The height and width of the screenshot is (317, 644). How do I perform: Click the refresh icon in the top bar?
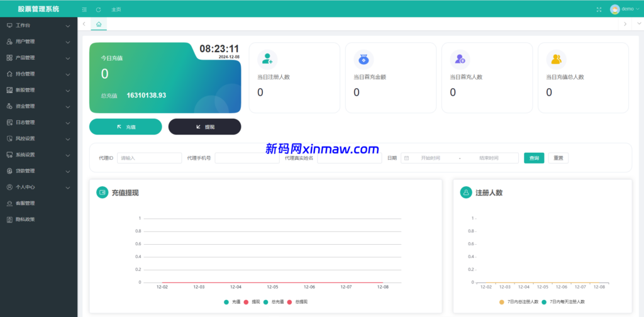click(98, 9)
